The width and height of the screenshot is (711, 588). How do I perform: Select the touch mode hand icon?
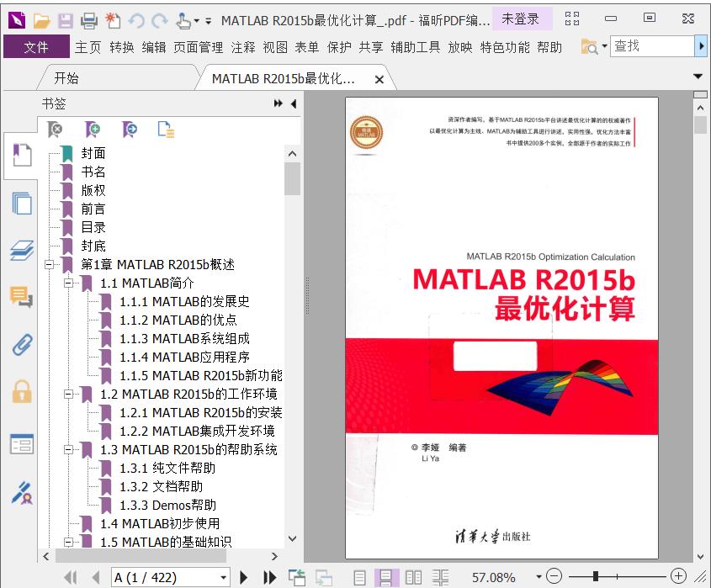(x=183, y=20)
